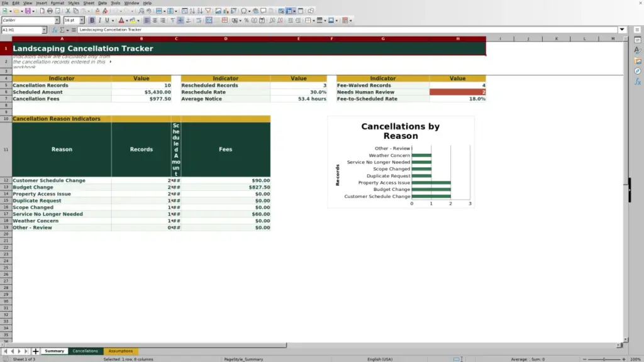Open the font size dropdown

pos(82,21)
